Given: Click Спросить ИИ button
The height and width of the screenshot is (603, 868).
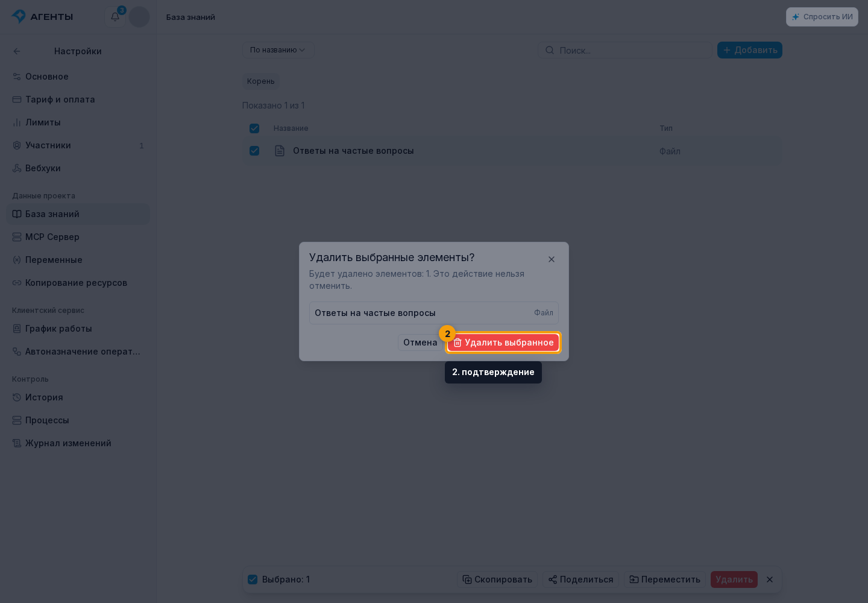Looking at the screenshot, I should [x=822, y=17].
